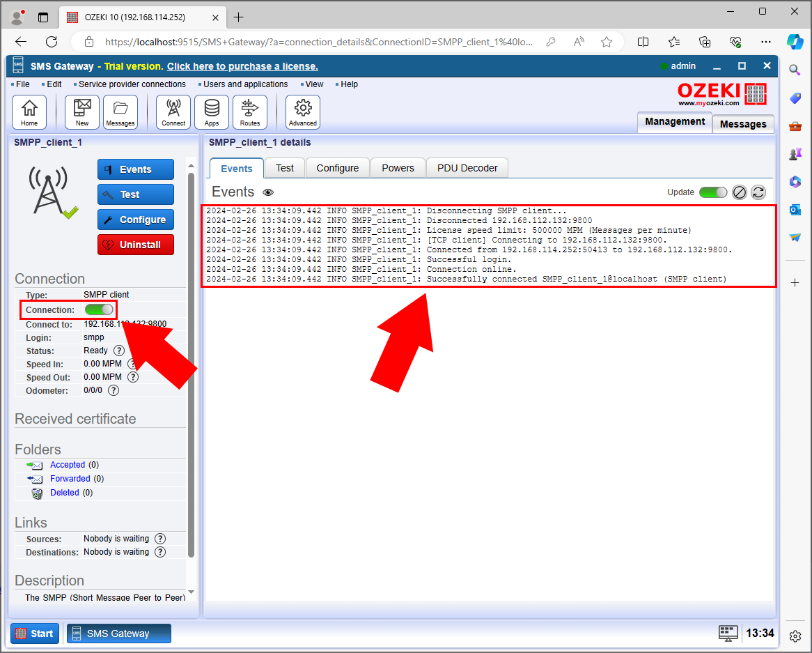Screen dimensions: 812x653
Task: Open the Deleted folder link
Action: click(x=65, y=493)
